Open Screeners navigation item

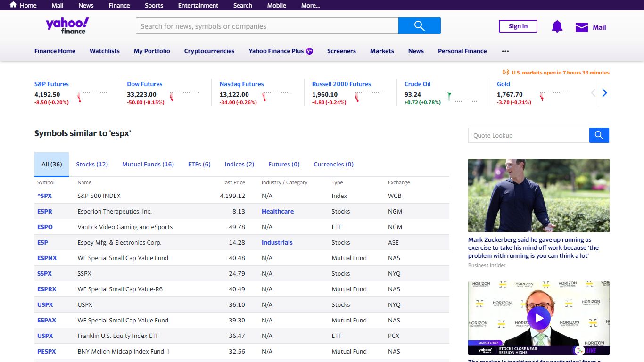341,51
